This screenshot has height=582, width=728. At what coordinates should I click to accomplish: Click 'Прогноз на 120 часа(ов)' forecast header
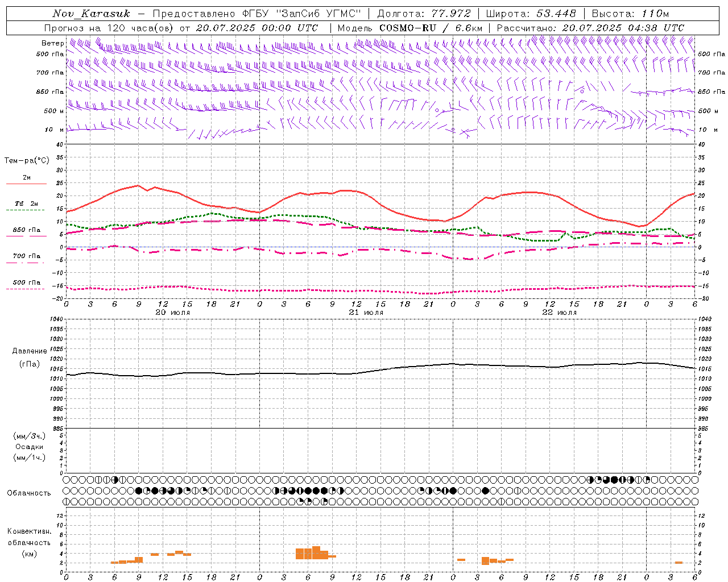pyautogui.click(x=110, y=27)
